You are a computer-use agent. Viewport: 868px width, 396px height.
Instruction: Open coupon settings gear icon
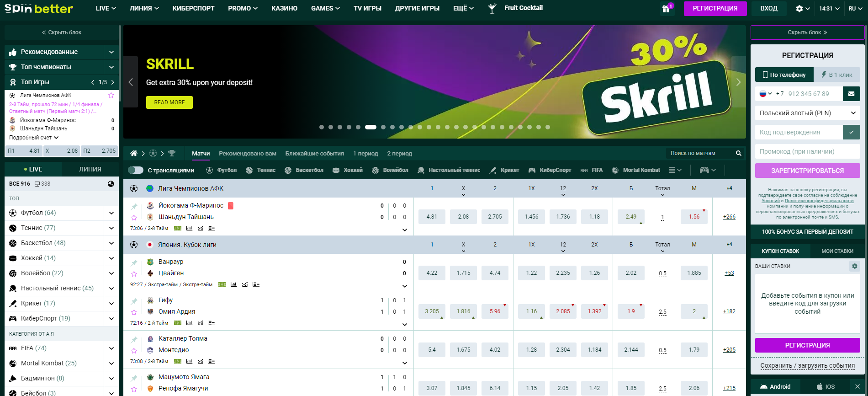click(x=854, y=266)
